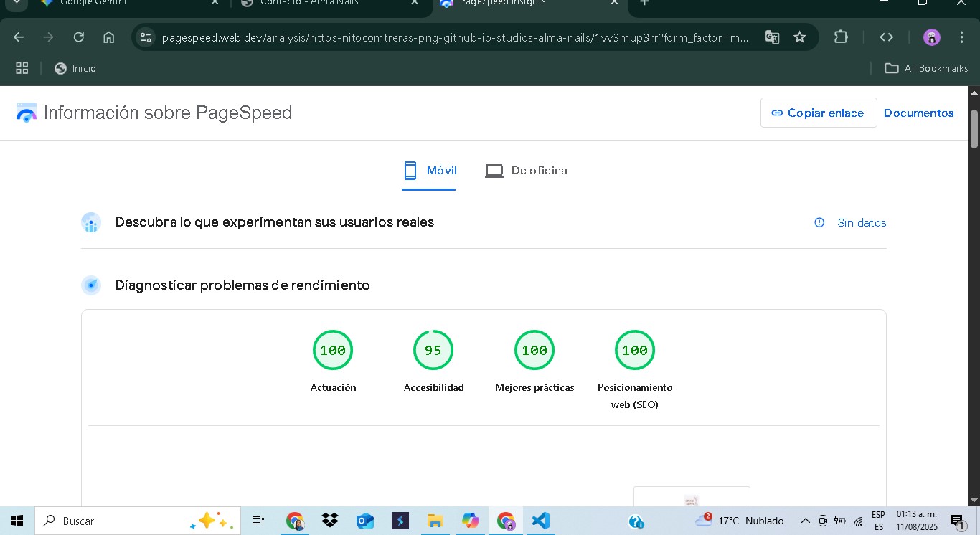The height and width of the screenshot is (535, 980).
Task: Select the De oficina tab
Action: point(526,171)
